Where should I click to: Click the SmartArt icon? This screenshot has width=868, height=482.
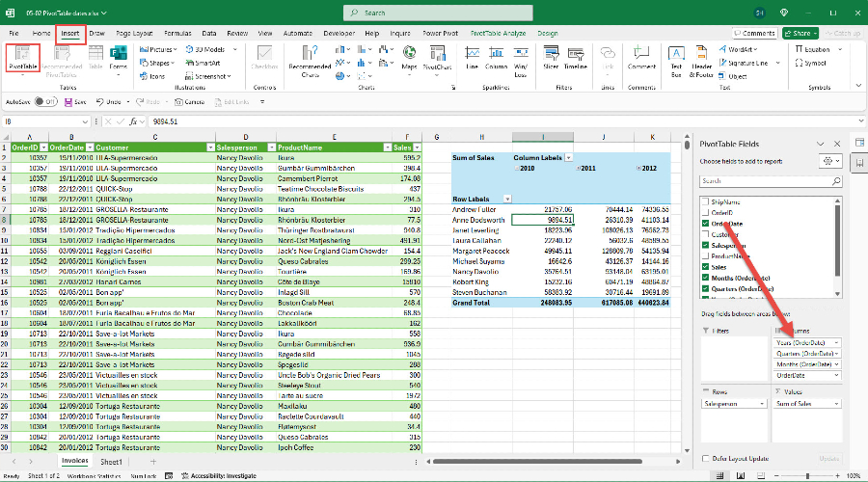[201, 62]
